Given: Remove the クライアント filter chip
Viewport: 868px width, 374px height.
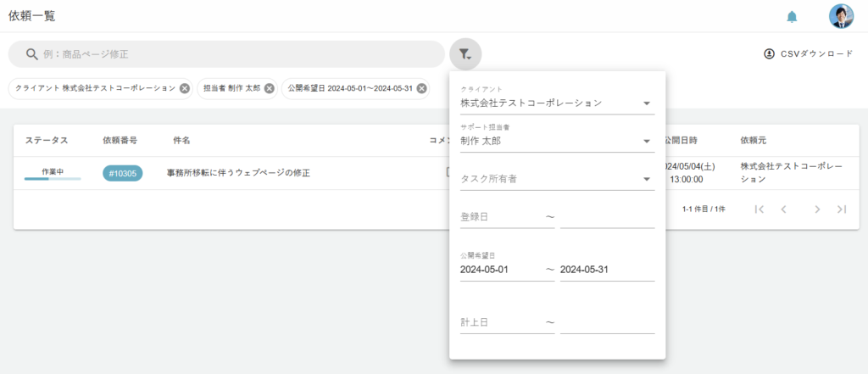Looking at the screenshot, I should [184, 88].
